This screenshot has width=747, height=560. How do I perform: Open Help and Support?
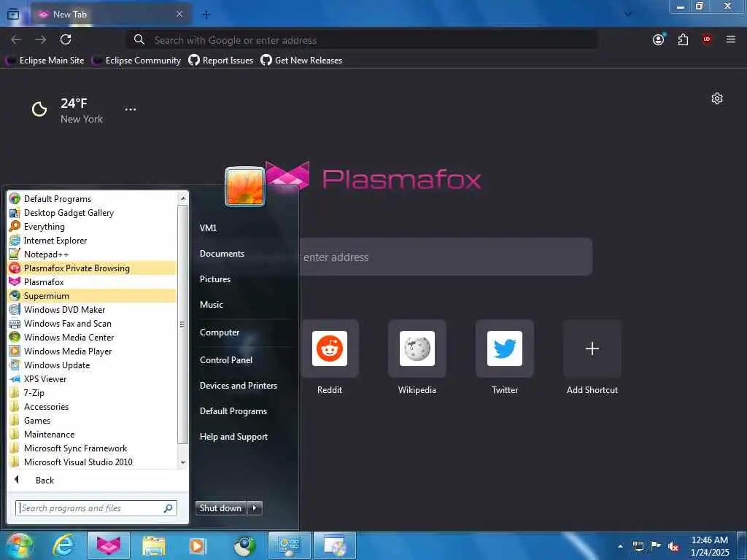234,437
